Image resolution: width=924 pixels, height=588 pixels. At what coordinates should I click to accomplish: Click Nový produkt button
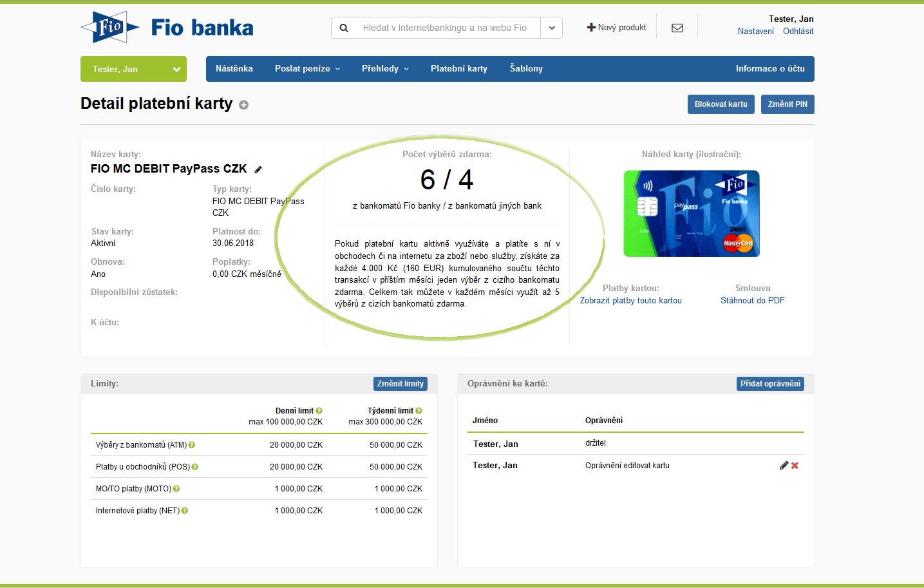click(x=616, y=28)
